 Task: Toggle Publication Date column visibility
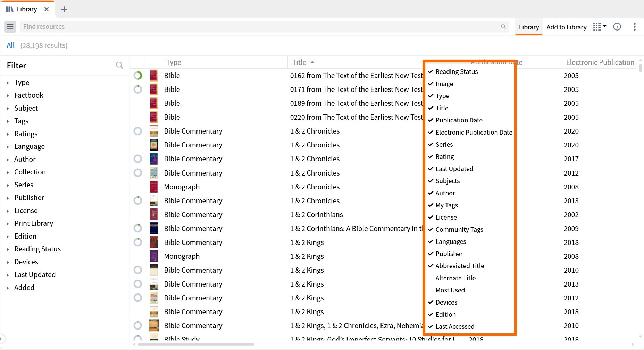pos(455,120)
